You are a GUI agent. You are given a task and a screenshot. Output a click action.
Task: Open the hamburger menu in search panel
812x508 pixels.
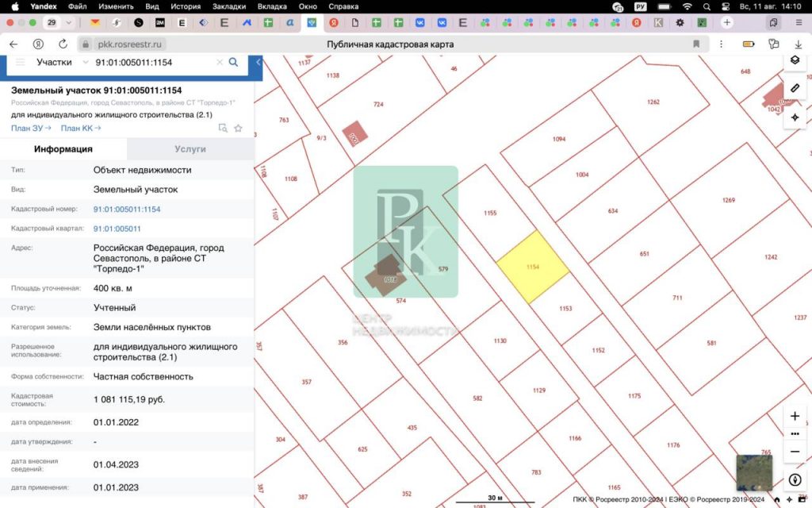coord(21,62)
